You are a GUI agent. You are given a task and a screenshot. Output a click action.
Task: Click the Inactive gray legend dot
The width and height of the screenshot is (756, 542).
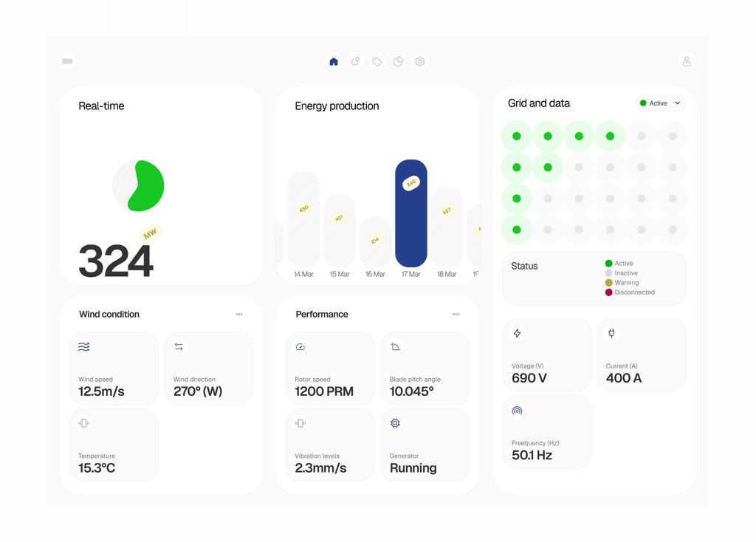click(x=608, y=273)
